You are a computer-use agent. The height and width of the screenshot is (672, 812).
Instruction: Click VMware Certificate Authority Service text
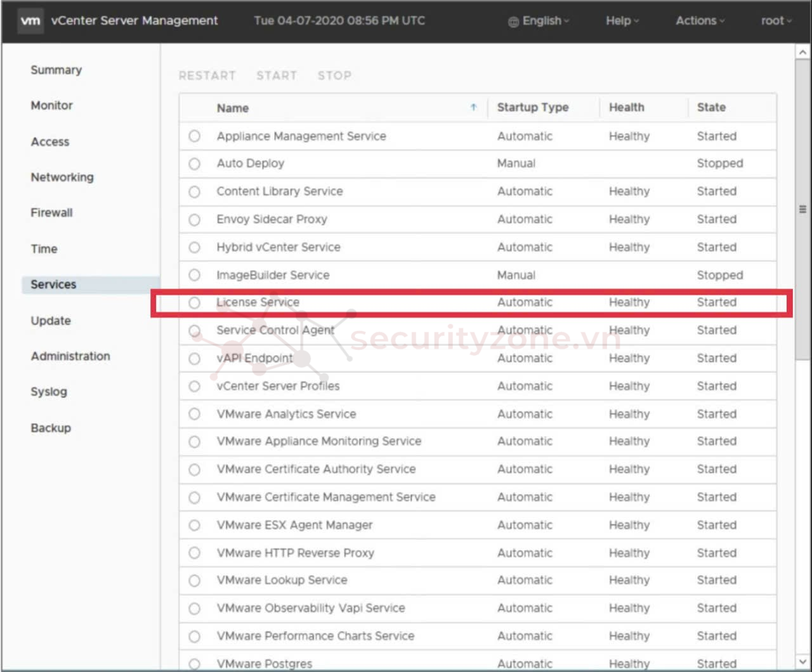pyautogui.click(x=316, y=469)
